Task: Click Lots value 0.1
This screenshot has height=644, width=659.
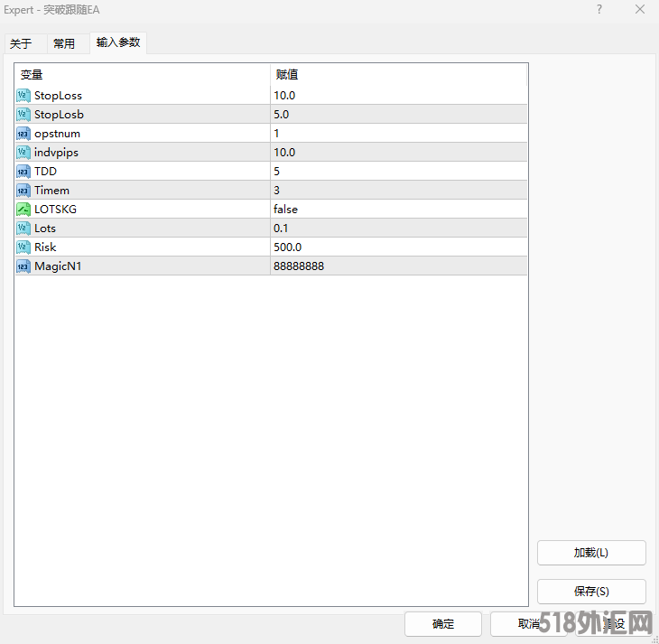Action: pos(398,229)
